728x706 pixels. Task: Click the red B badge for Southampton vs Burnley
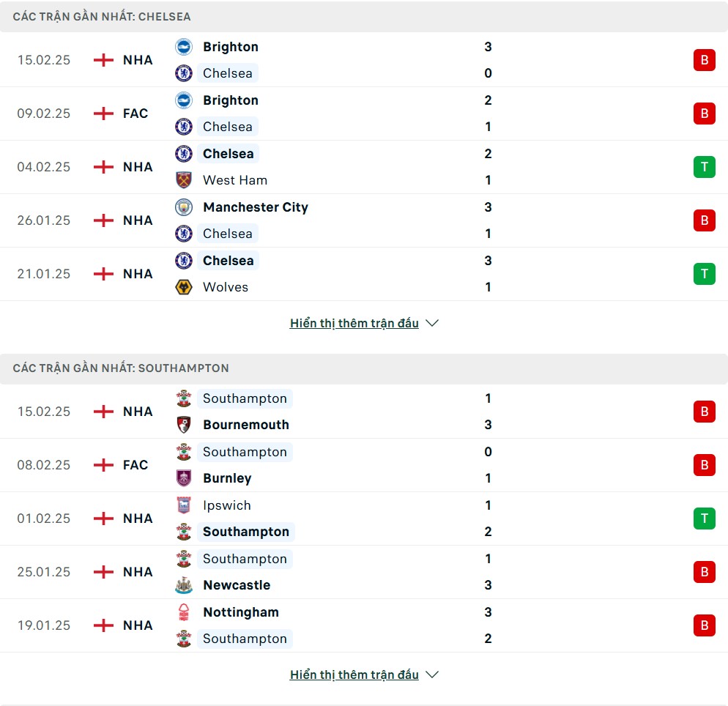tap(705, 464)
